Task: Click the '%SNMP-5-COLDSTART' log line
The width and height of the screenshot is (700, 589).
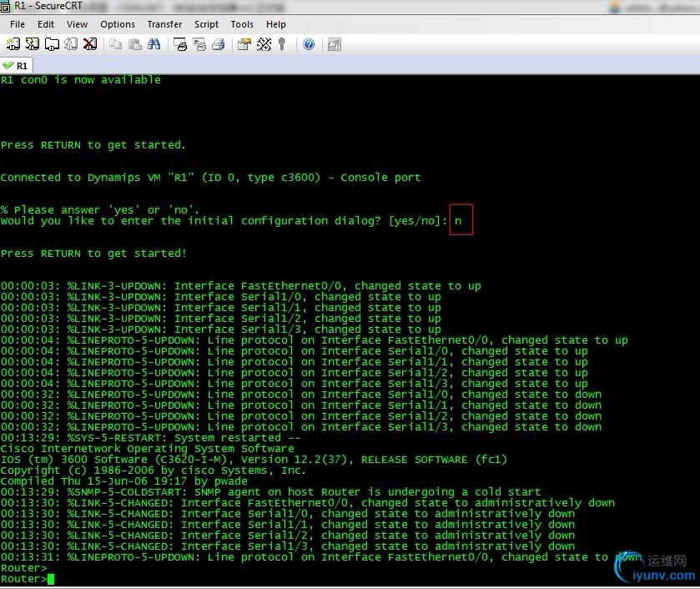Action: pyautogui.click(x=270, y=492)
